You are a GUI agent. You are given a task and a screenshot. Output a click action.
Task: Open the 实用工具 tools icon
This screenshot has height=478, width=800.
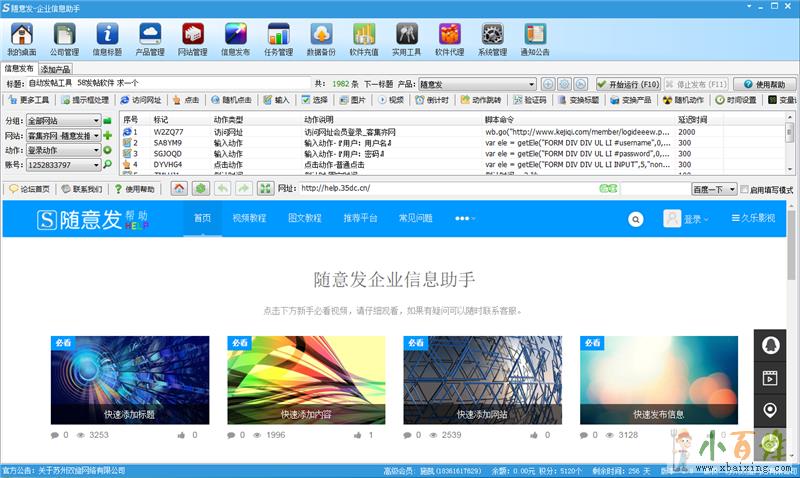[406, 38]
